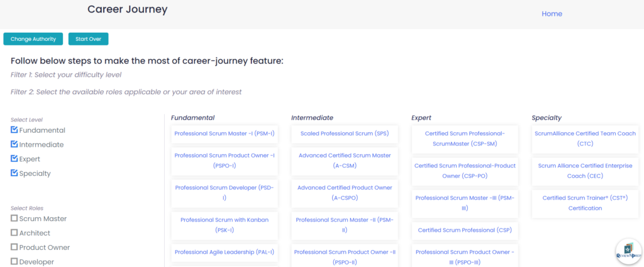This screenshot has height=267, width=644.
Task: Click the Start Over button
Action: point(88,39)
